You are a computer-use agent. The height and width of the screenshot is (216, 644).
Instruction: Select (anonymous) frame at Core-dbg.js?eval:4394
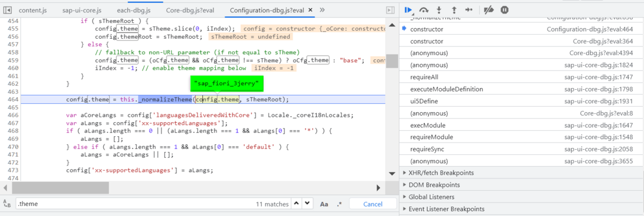(521, 53)
